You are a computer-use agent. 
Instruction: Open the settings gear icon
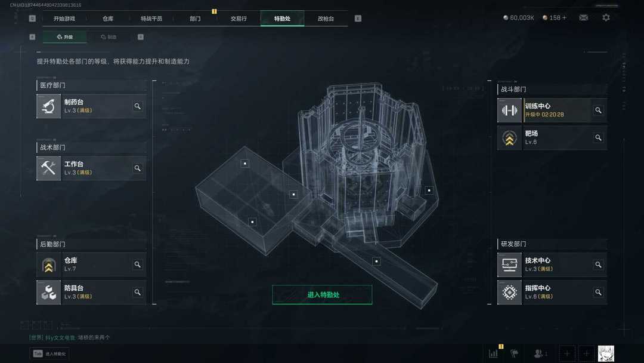tap(606, 18)
